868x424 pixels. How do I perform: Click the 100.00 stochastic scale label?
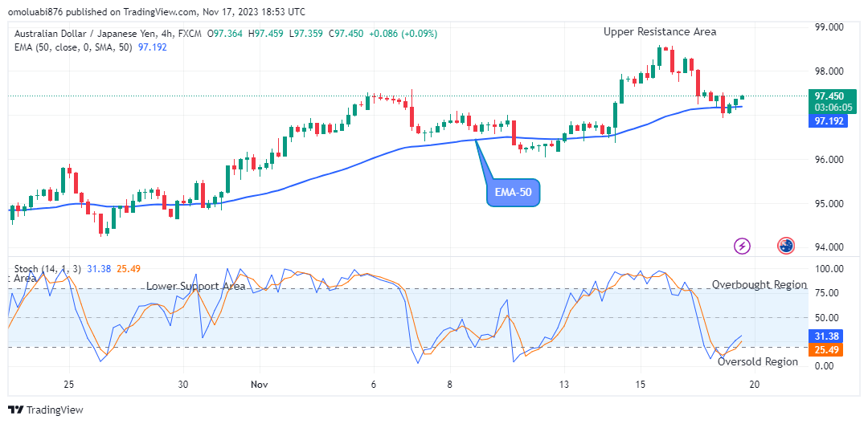tap(830, 269)
